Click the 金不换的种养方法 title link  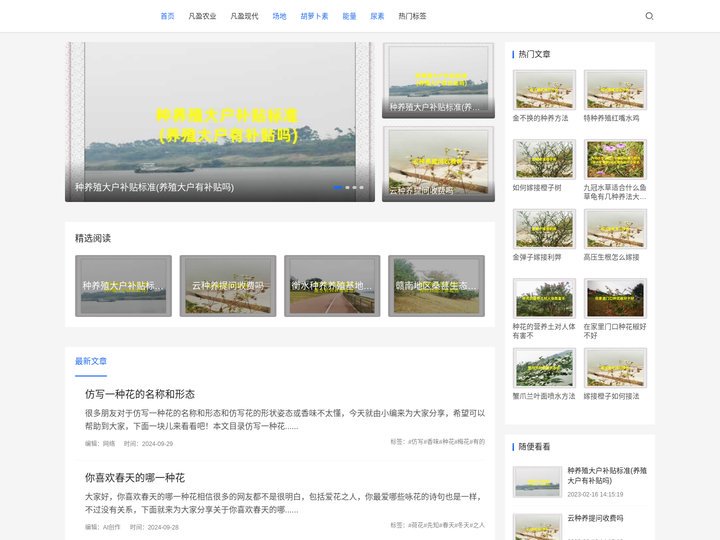[x=540, y=118]
